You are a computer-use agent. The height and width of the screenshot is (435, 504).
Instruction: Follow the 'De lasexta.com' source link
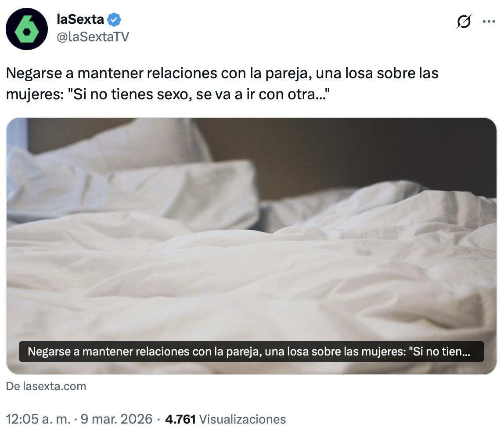pos(46,386)
